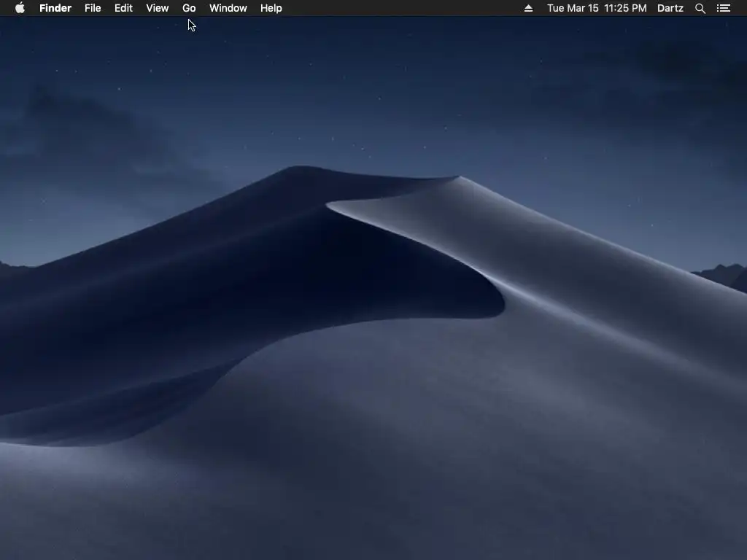Viewport: 747px width, 560px height.
Task: Open Spotlight search magnifier icon
Action: pyautogui.click(x=700, y=8)
